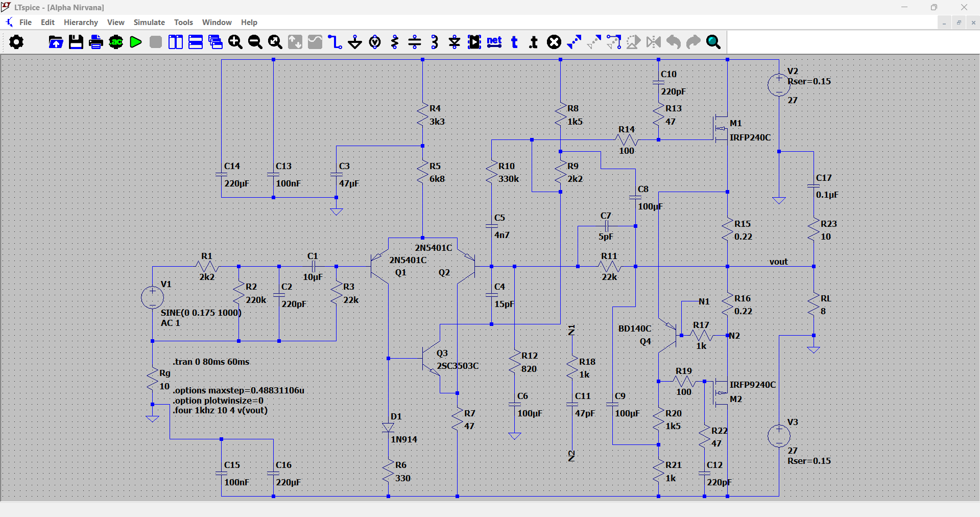Save the schematic with floppy disk icon
The width and height of the screenshot is (980, 517).
pos(76,42)
